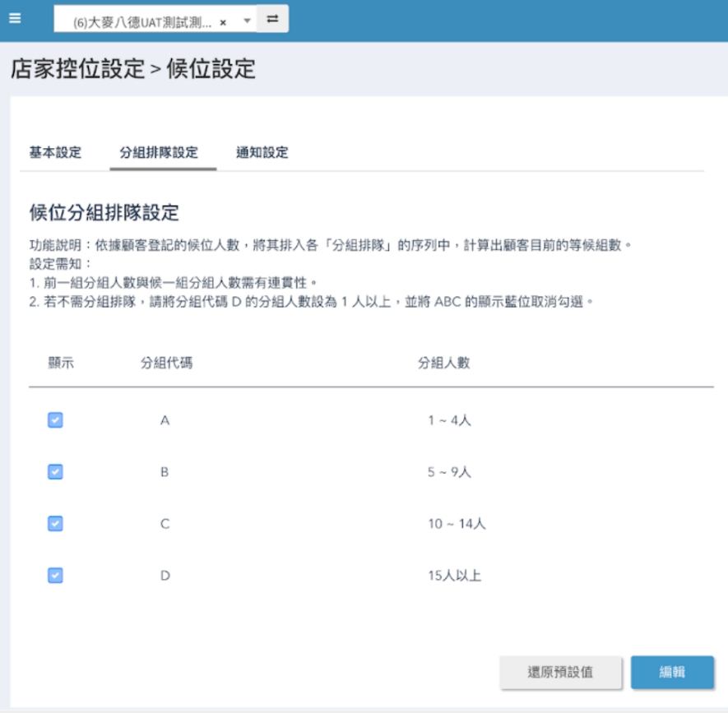The width and height of the screenshot is (728, 713).
Task: Click the 分組人數 column header
Action: [x=443, y=363]
